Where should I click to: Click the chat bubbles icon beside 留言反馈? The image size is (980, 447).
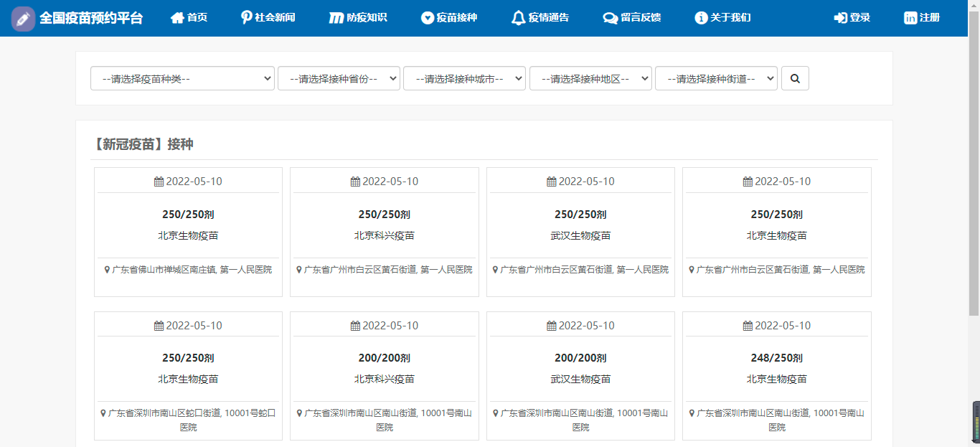[x=611, y=18]
